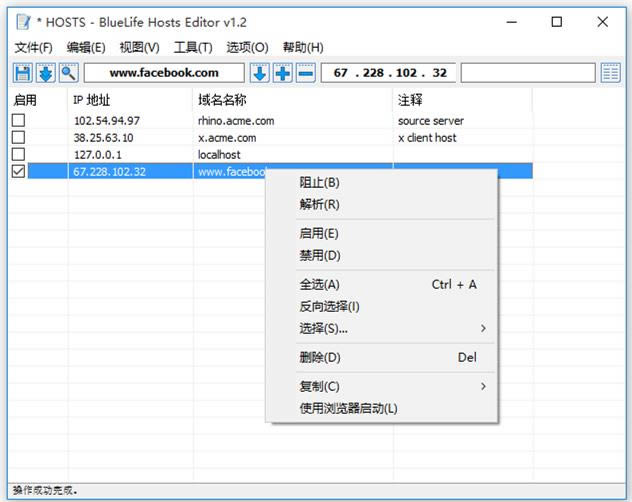632x502 pixels.
Task: Select the 127.0.0.1 IP cell
Action: click(98, 154)
